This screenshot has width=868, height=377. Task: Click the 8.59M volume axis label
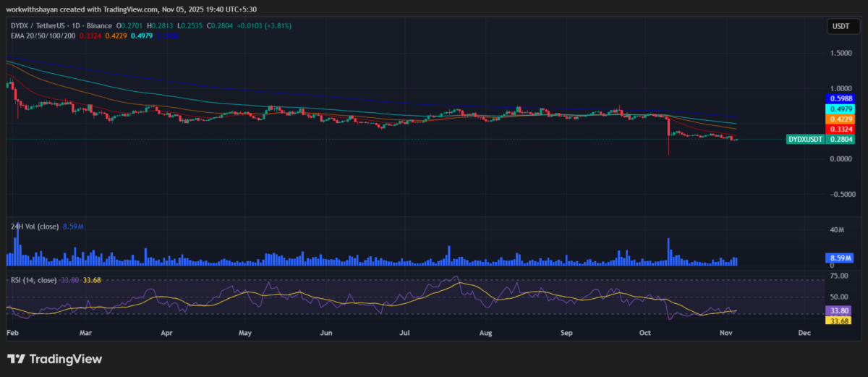click(x=839, y=258)
